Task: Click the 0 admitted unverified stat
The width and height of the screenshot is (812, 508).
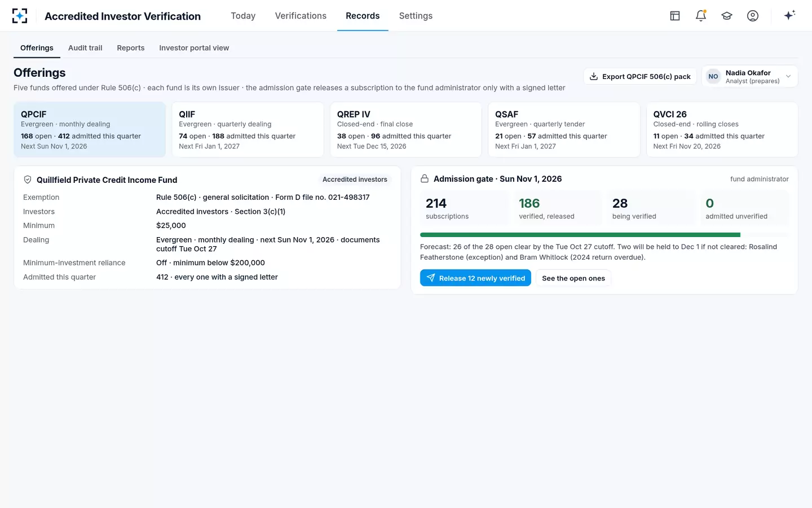Action: coord(744,208)
